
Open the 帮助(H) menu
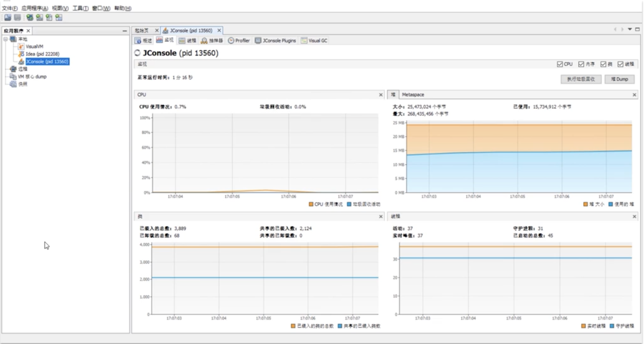pyautogui.click(x=123, y=8)
